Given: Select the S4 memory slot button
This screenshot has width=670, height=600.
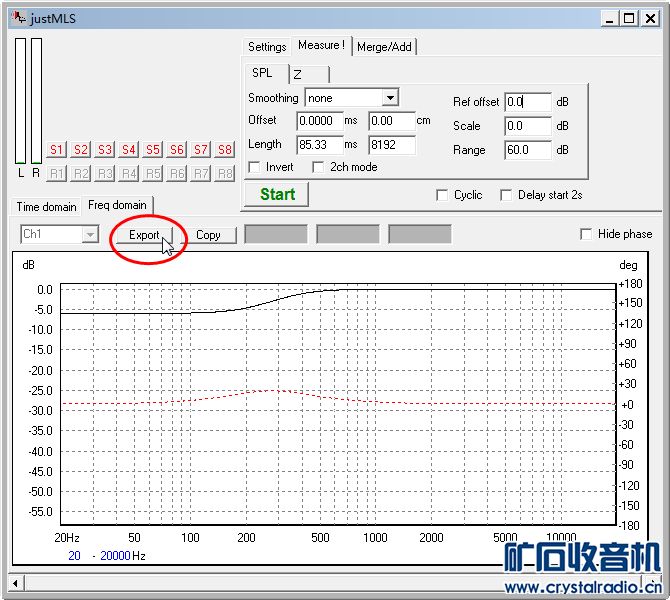Looking at the screenshot, I should [129, 150].
